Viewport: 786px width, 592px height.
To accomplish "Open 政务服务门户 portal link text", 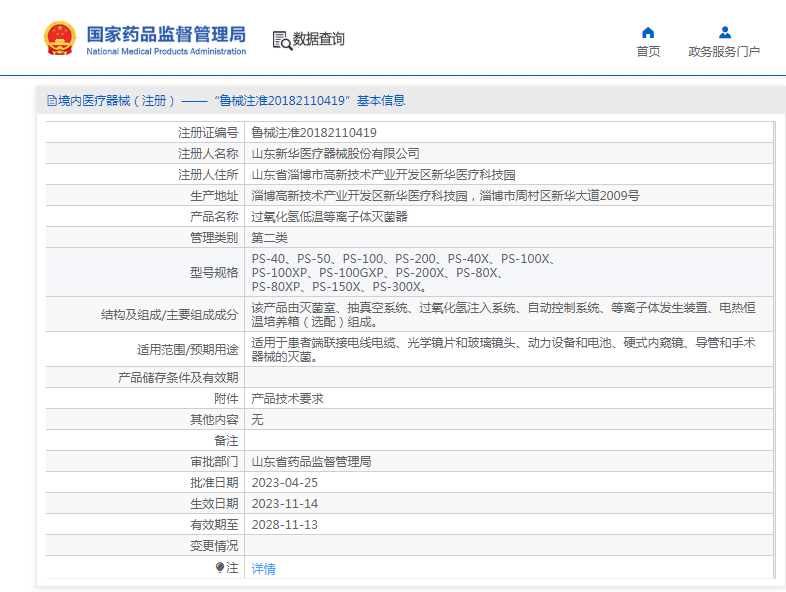I will coord(724,51).
